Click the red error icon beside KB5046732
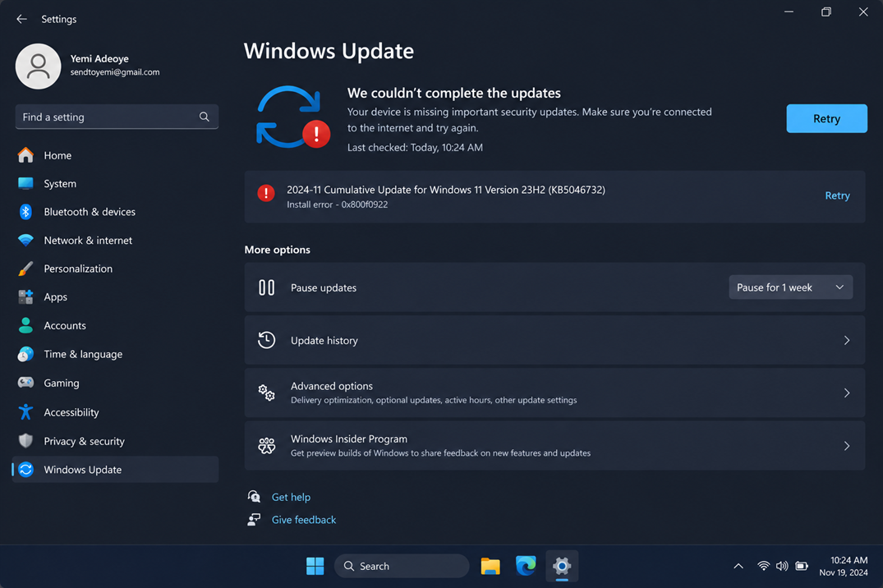 point(266,193)
